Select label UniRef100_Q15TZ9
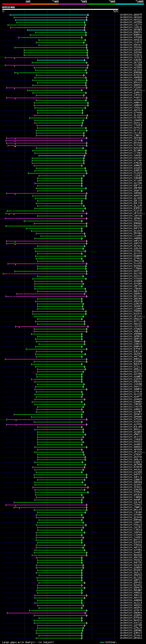The height and width of the screenshot is (644, 146). click(131, 371)
